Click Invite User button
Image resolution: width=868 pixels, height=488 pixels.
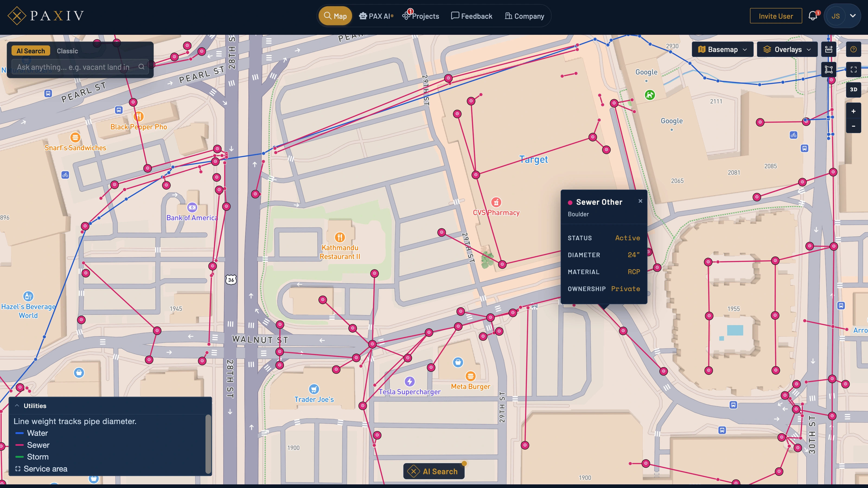tap(776, 16)
